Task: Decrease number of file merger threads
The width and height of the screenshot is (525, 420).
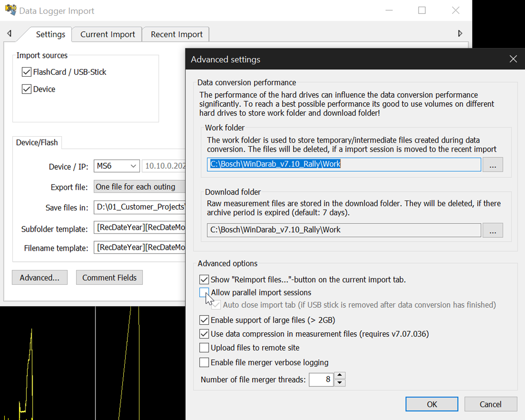Action: pyautogui.click(x=340, y=383)
